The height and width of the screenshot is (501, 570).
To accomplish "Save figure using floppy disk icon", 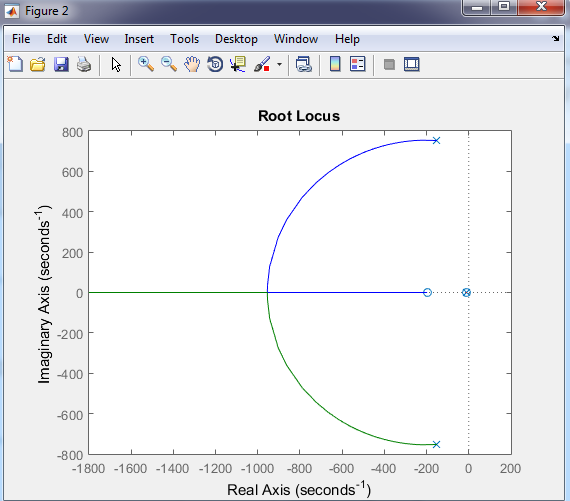I will (x=61, y=64).
